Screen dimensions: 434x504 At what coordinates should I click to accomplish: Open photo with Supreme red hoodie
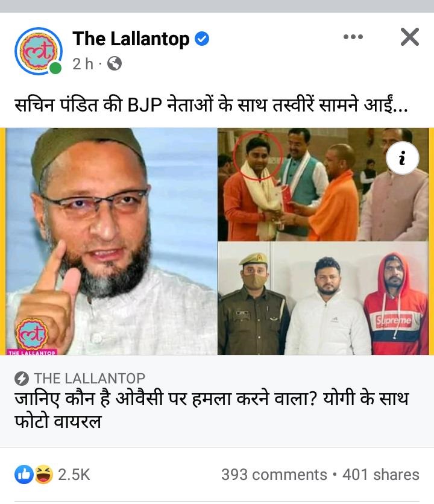tap(324, 298)
